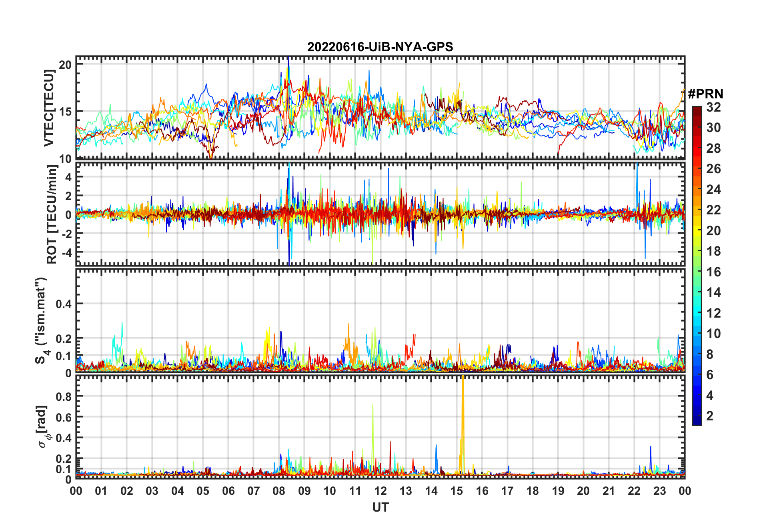Viewport: 761px width, 532px height.
Task: Click the plot title 20220616-UiB-NYA-GPS
Action: tap(380, 47)
